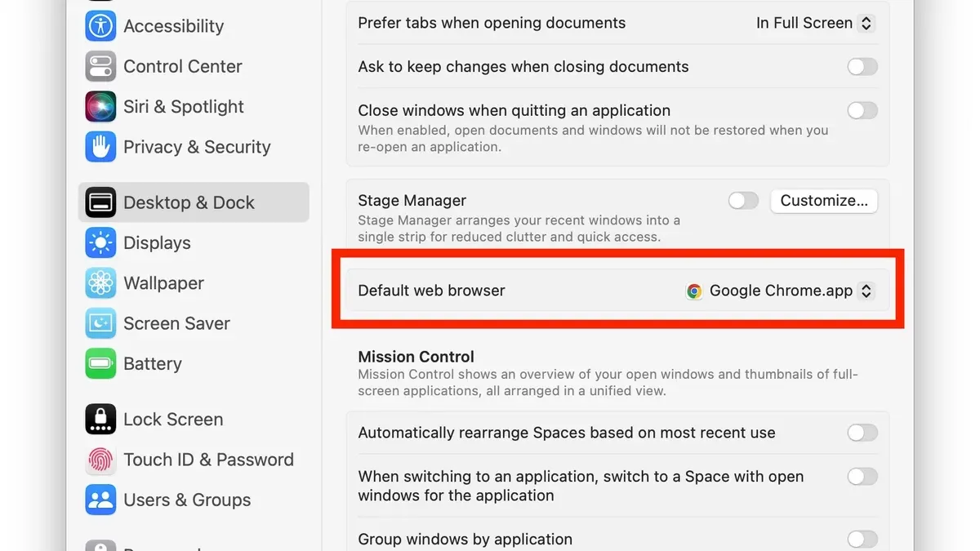Image resolution: width=980 pixels, height=551 pixels.
Task: Select the Touch ID fingerprint icon
Action: coord(100,460)
